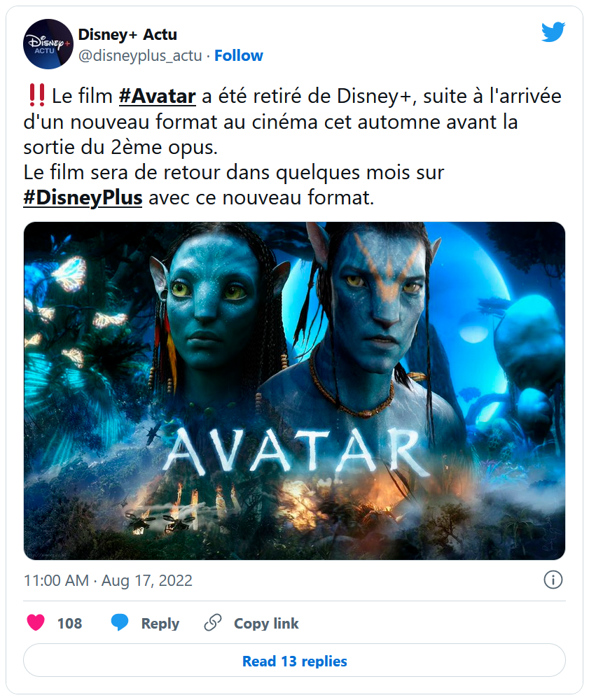Viewport: 589px width, 700px height.
Task: Follow the @disneyplus_actu account
Action: [238, 55]
